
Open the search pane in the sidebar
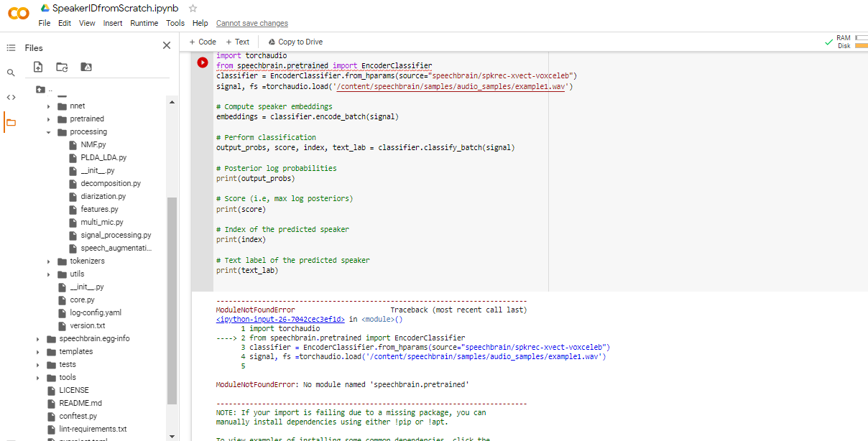point(10,73)
